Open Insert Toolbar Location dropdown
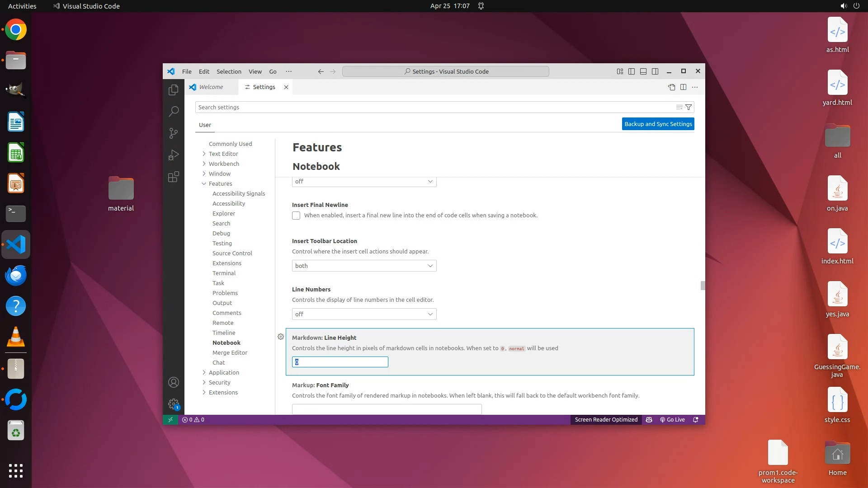868x488 pixels. [364, 266]
